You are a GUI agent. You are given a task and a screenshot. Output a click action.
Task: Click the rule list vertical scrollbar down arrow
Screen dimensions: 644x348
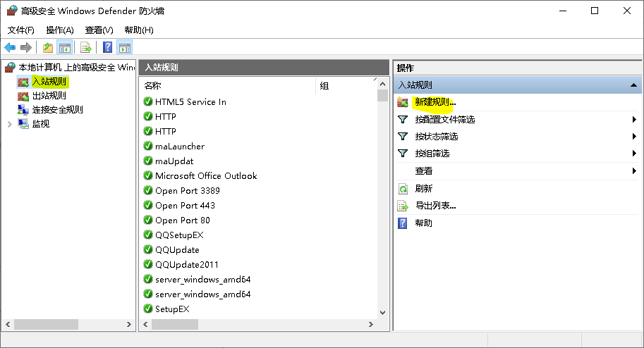coord(383,312)
